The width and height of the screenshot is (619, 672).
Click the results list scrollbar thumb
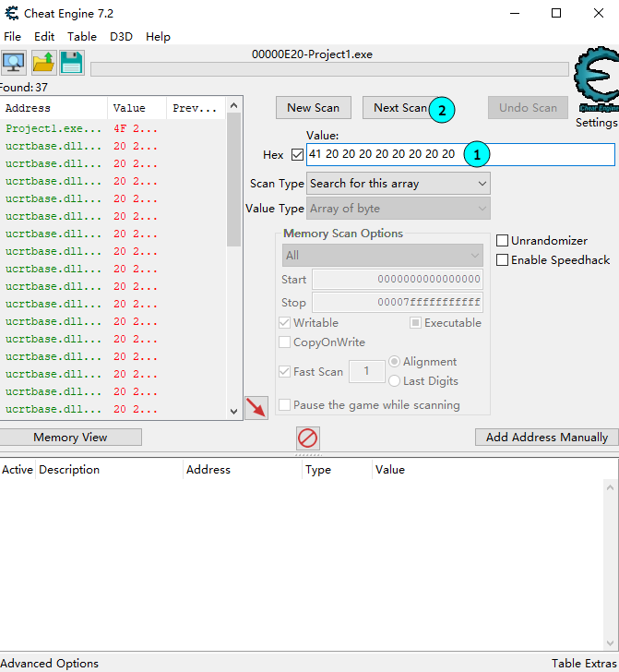[234, 180]
